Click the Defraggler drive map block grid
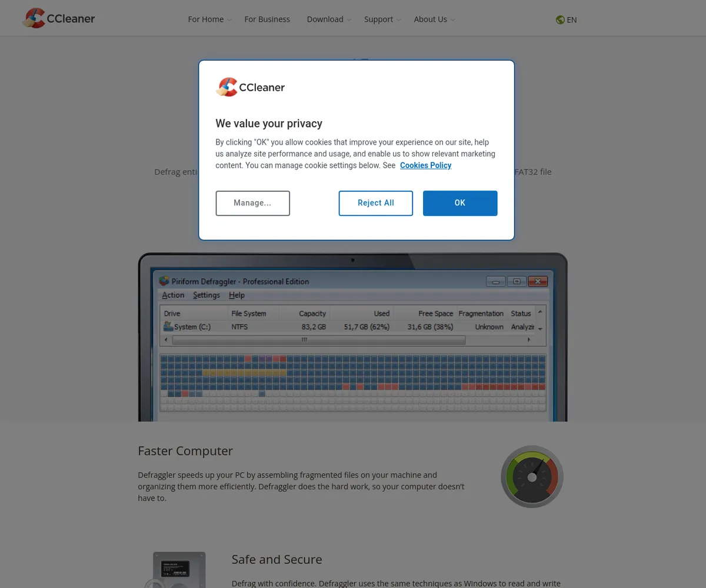706x588 pixels. click(x=353, y=382)
